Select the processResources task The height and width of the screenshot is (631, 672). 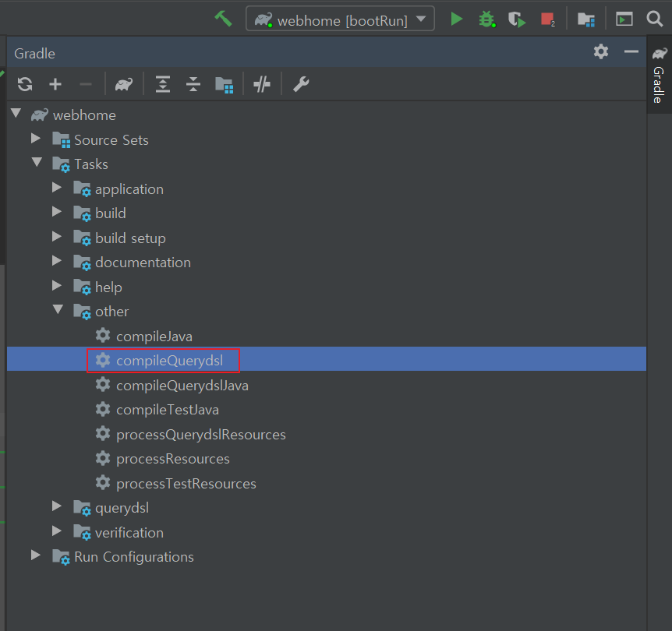tap(173, 459)
